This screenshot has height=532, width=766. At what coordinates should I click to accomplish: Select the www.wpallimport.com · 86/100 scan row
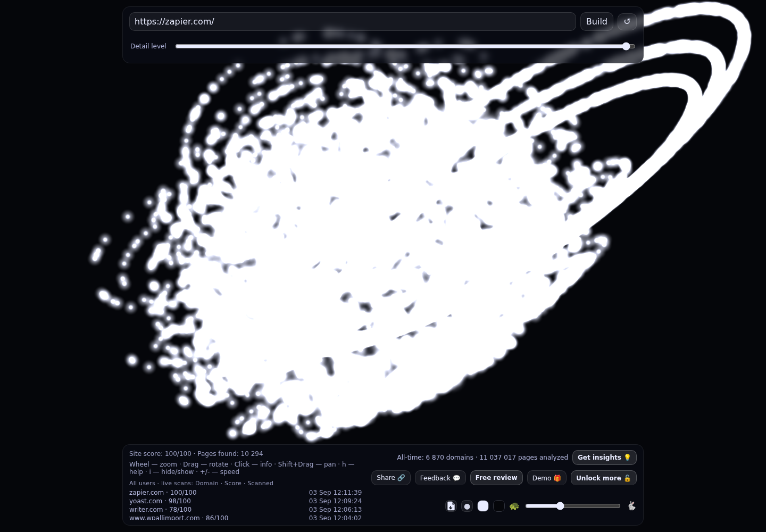pyautogui.click(x=245, y=518)
